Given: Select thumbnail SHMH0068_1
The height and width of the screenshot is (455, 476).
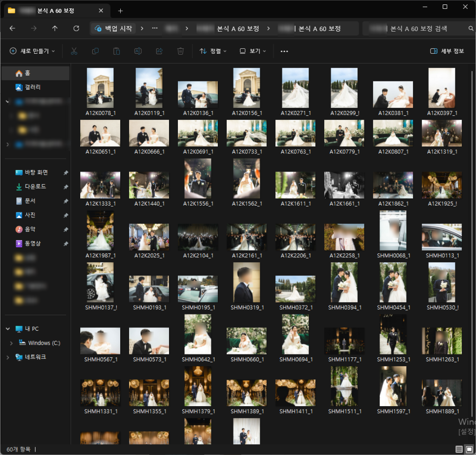Looking at the screenshot, I should (393, 230).
